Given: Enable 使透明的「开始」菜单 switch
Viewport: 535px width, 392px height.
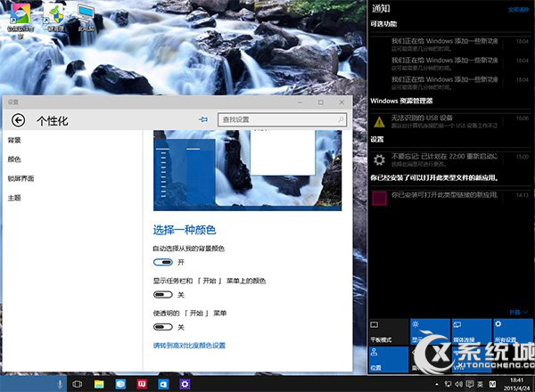Looking at the screenshot, I should point(163,327).
